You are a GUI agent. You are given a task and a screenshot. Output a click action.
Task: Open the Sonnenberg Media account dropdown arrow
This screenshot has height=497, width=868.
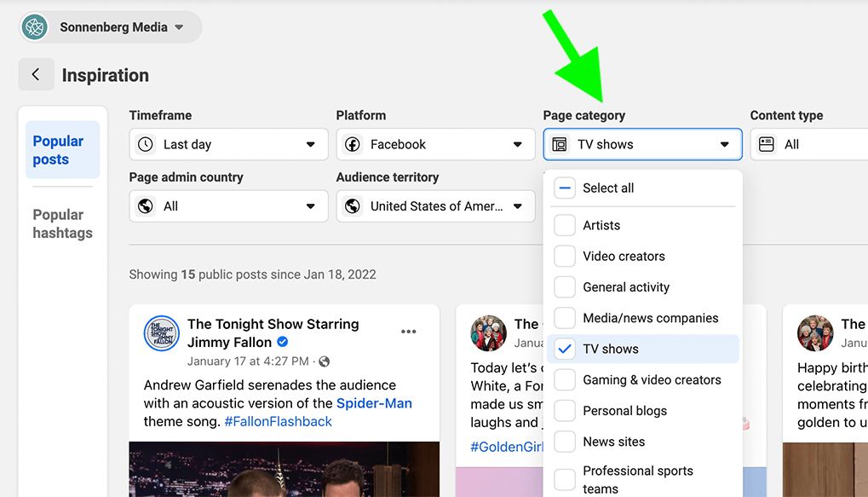coord(179,27)
